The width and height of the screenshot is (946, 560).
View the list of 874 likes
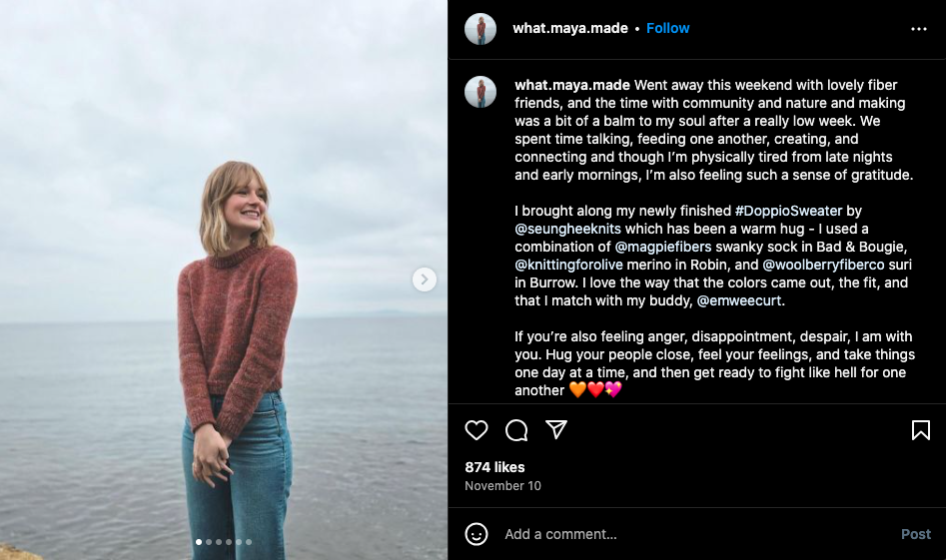494,467
